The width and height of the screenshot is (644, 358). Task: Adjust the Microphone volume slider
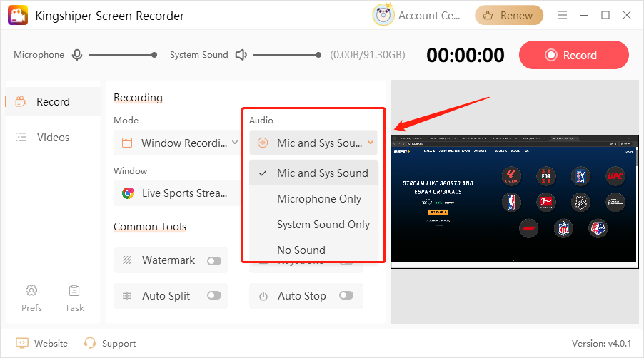[122, 54]
